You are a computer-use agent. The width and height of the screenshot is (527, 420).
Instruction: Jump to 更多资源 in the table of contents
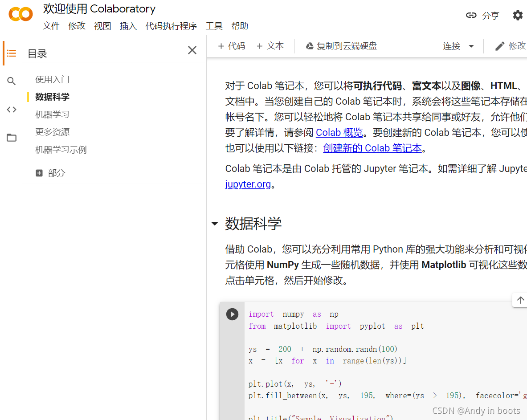pyautogui.click(x=53, y=132)
